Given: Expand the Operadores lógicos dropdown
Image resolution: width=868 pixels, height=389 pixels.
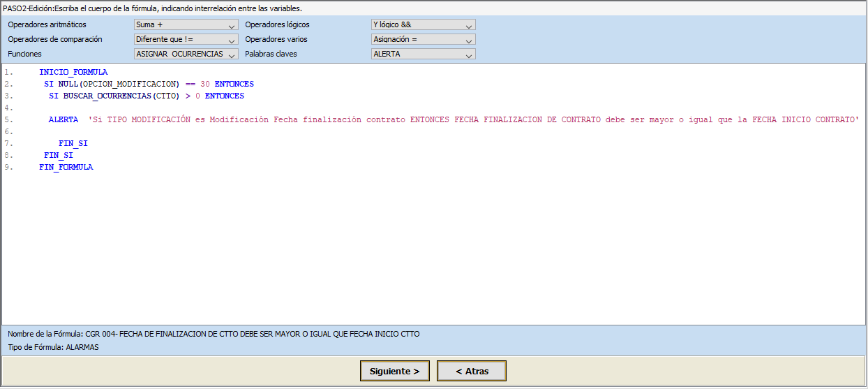Looking at the screenshot, I should click(423, 25).
